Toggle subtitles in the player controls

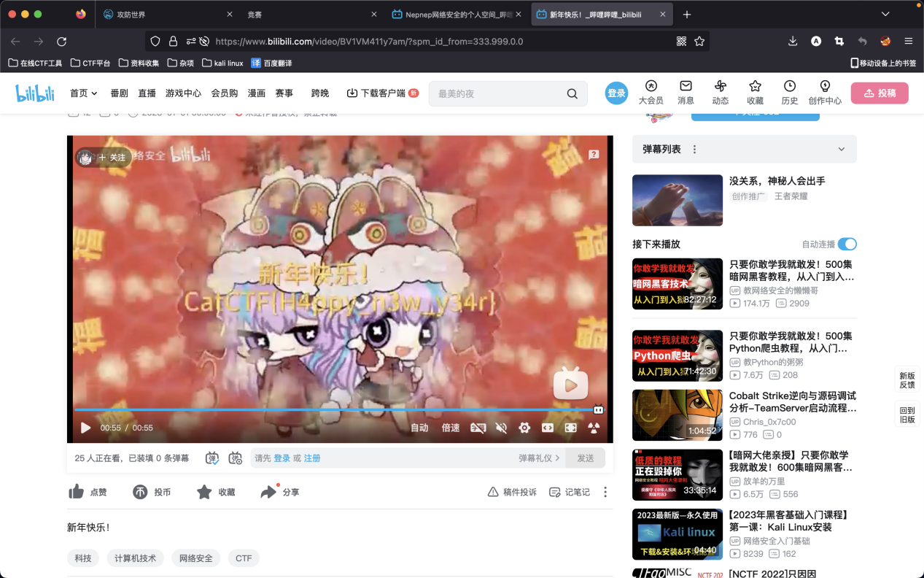[x=478, y=428]
